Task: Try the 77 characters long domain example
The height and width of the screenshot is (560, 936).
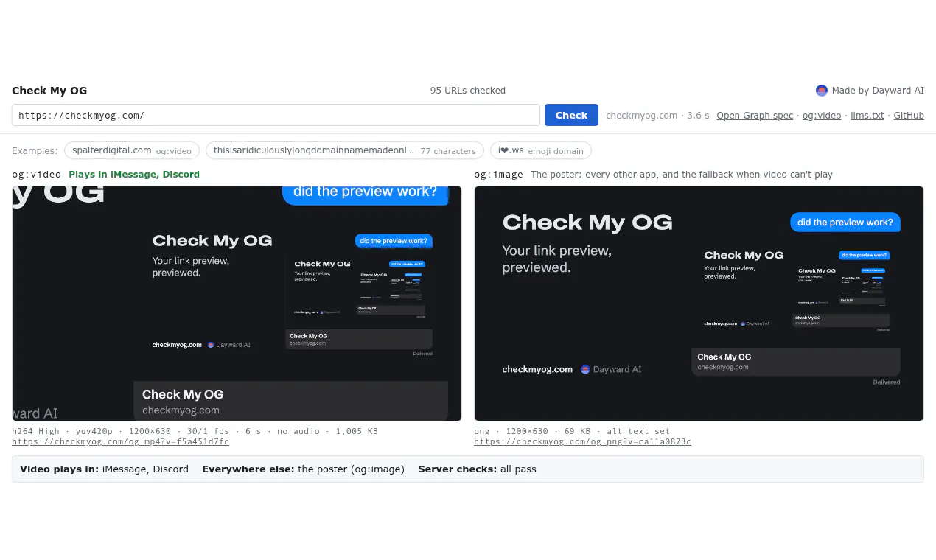Action: pos(345,150)
